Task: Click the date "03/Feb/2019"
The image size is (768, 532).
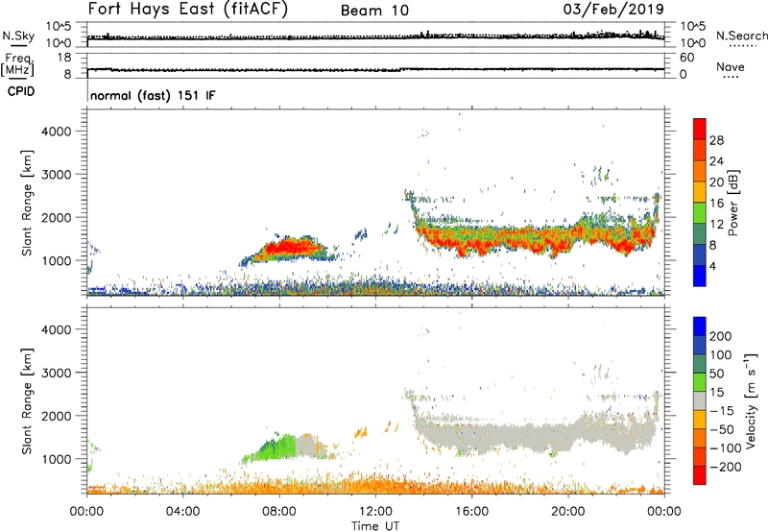Action: [x=613, y=9]
